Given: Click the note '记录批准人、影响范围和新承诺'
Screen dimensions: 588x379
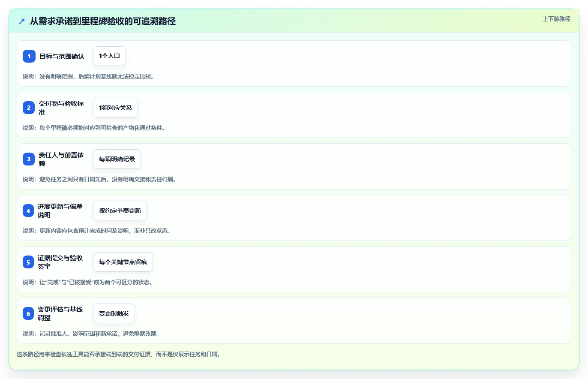Looking at the screenshot, I should pyautogui.click(x=91, y=334).
